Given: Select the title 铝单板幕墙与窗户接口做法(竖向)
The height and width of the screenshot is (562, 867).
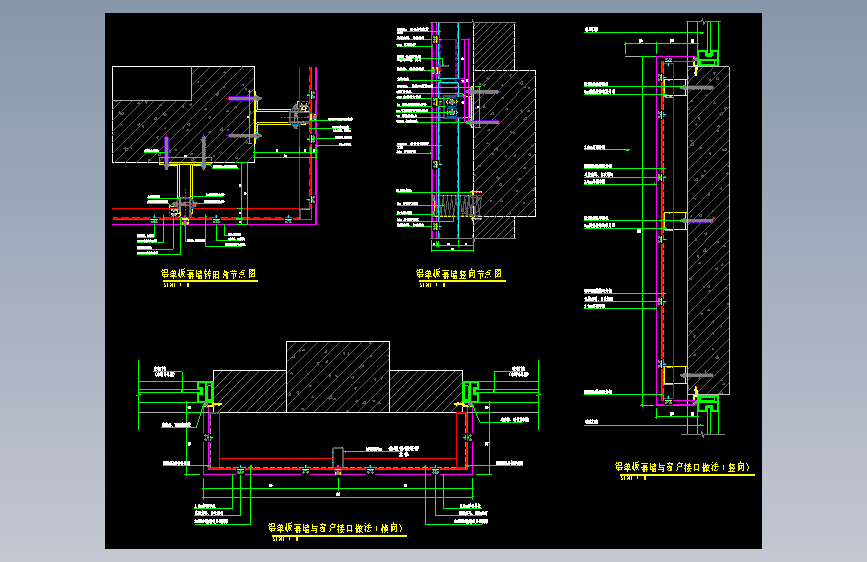Looking at the screenshot, I should [683, 467].
